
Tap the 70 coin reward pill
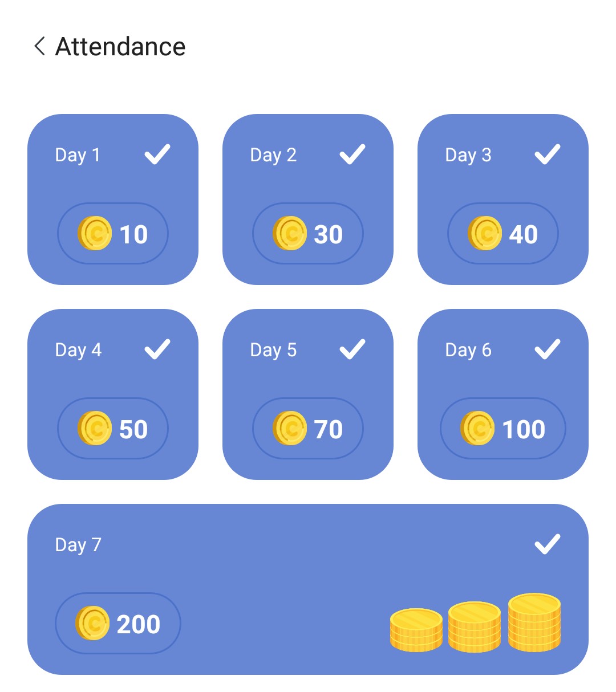308,429
